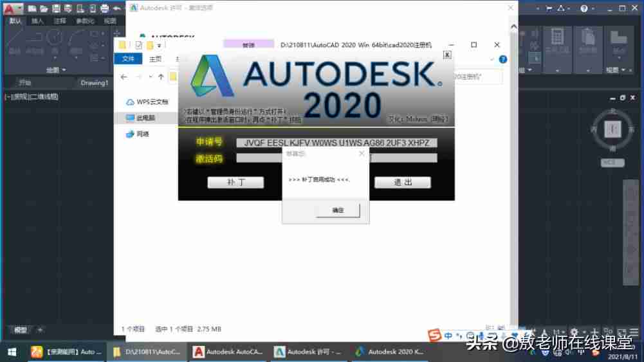Viewport: 644px width, 362px height.
Task: Switch to the 开始 drawing tab
Action: tap(25, 83)
